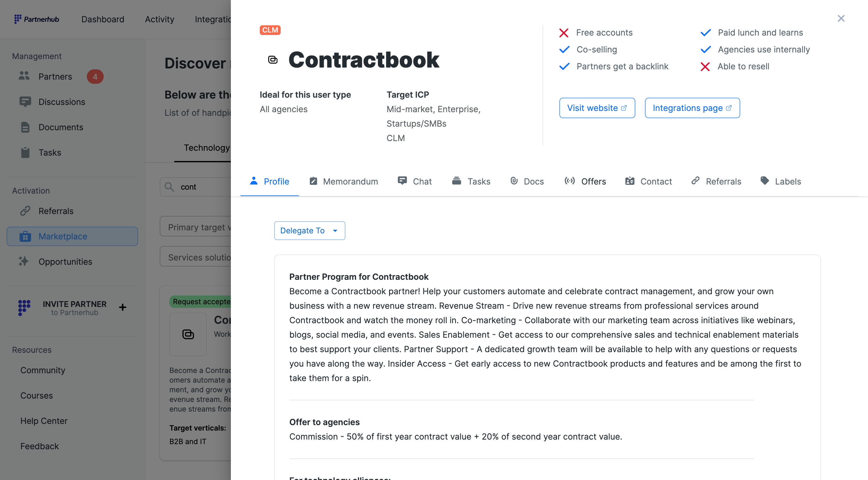Screen dimensions: 868x480
Task: Click the Partners people icon in sidebar
Action: pyautogui.click(x=24, y=76)
